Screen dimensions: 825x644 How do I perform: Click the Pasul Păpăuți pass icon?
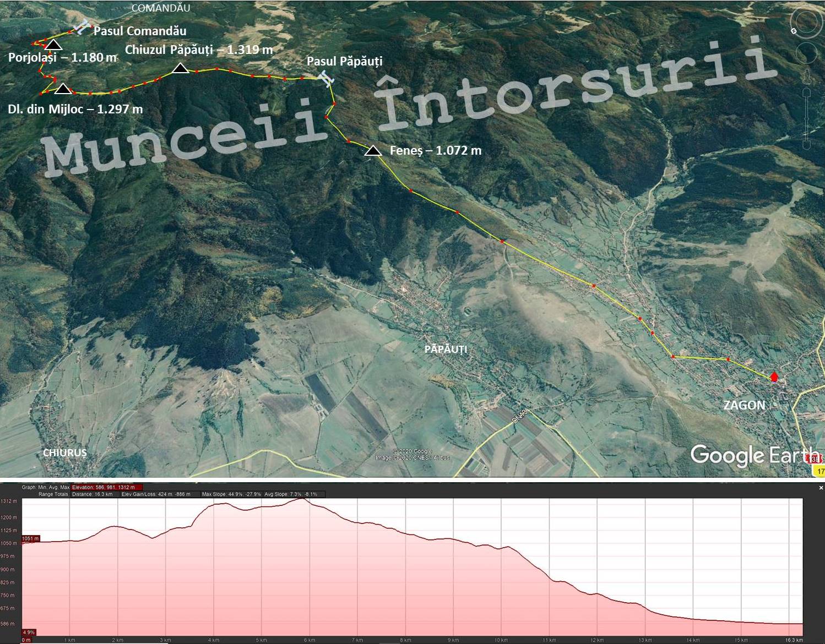(x=327, y=79)
